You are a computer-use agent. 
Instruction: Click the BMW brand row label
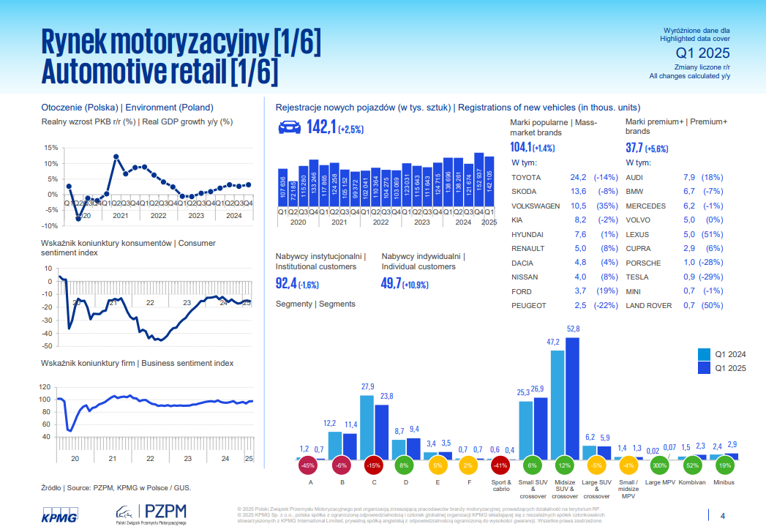click(x=634, y=192)
